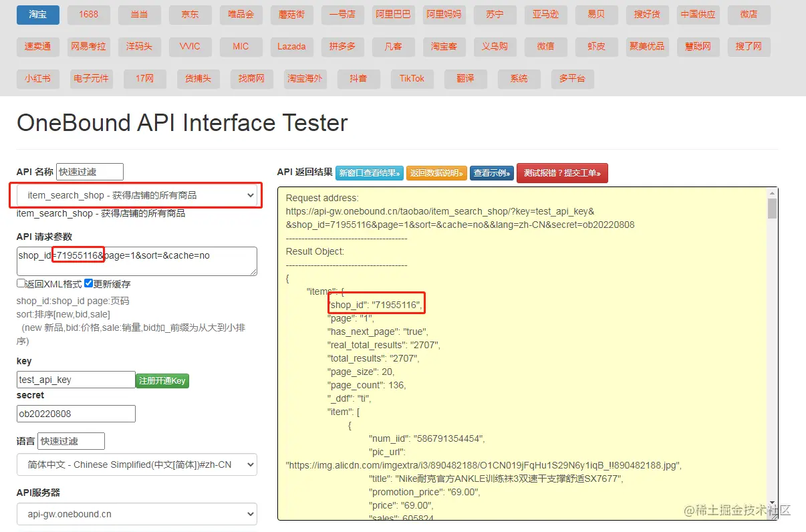Switch to the 搜好货 tab
Image resolution: width=806 pixels, height=532 pixels.
(647, 15)
